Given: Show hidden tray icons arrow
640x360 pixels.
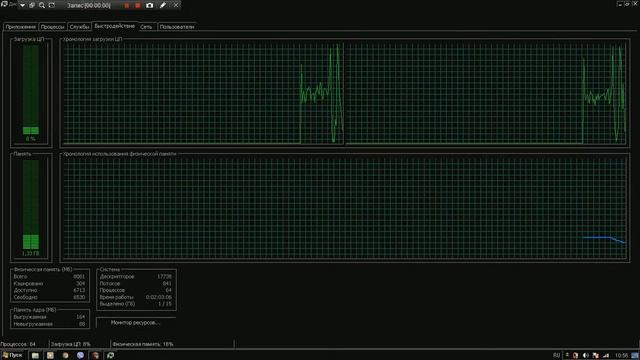Looking at the screenshot, I should click(x=567, y=356).
